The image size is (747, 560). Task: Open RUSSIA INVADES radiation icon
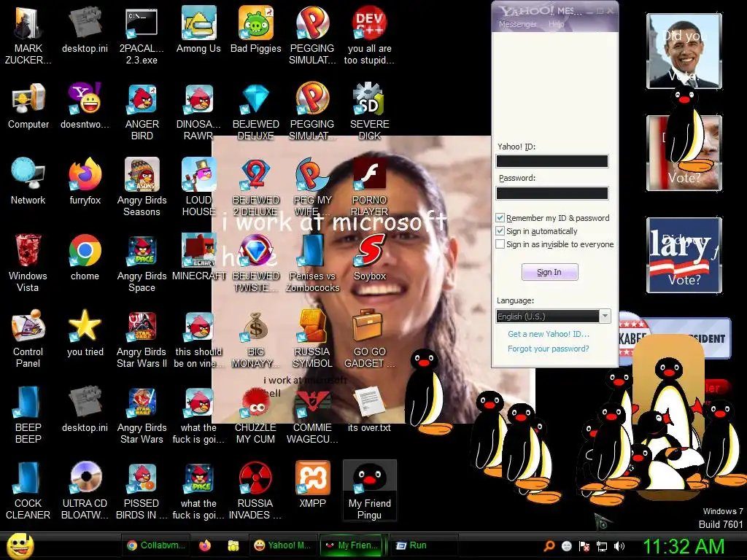(255, 490)
